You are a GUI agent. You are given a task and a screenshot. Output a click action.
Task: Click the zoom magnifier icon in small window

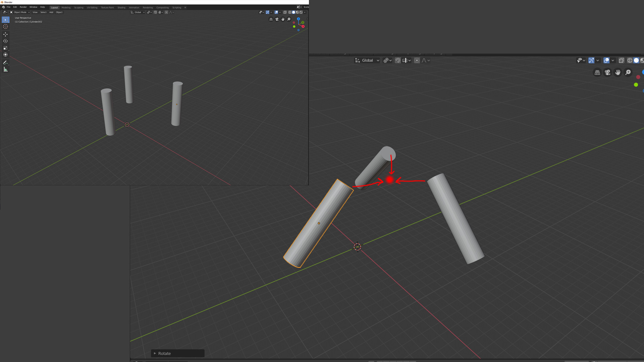coord(289,19)
